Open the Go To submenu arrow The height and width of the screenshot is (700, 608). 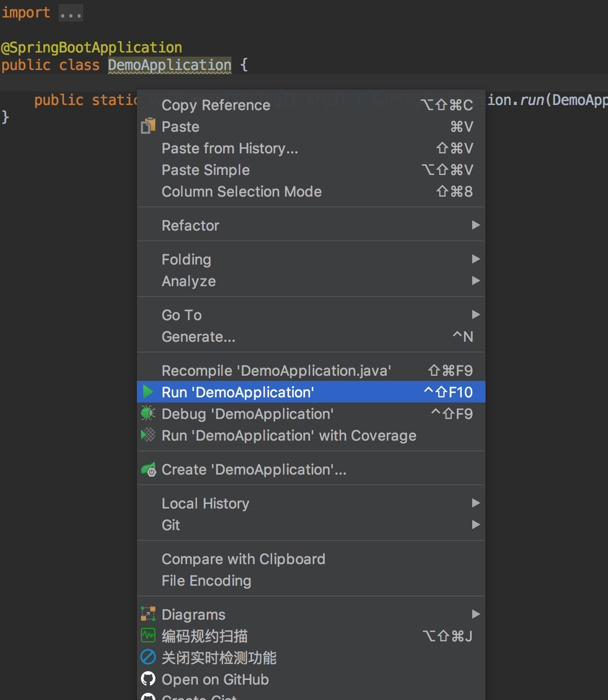(476, 314)
